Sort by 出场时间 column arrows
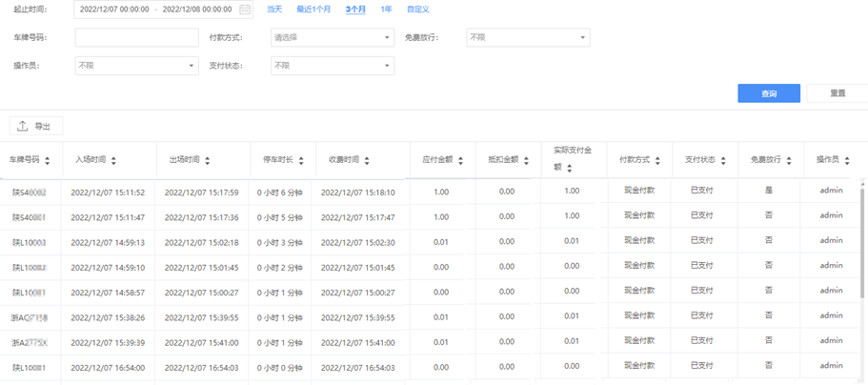 tap(208, 161)
